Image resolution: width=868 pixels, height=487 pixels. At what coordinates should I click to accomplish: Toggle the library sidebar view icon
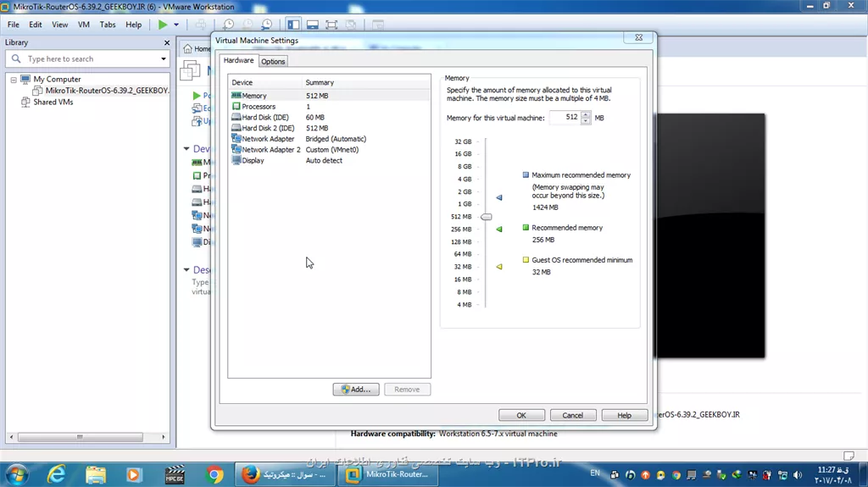[x=292, y=25]
